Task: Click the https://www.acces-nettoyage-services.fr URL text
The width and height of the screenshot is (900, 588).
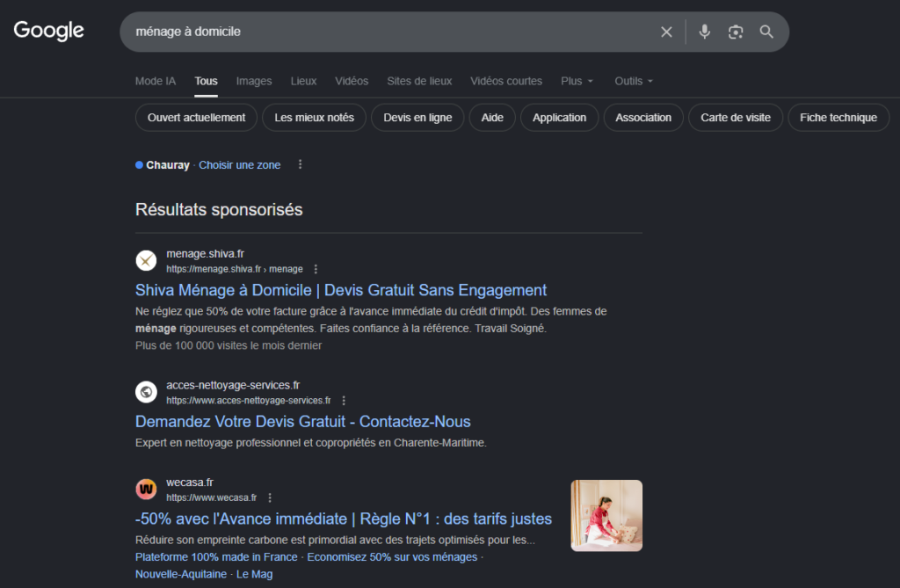Action: (249, 401)
